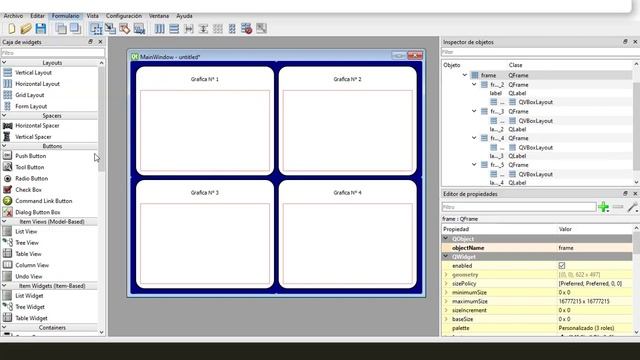Select the Grafica N° 1 label
Viewport: 640px width, 360px height.
[x=204, y=79]
